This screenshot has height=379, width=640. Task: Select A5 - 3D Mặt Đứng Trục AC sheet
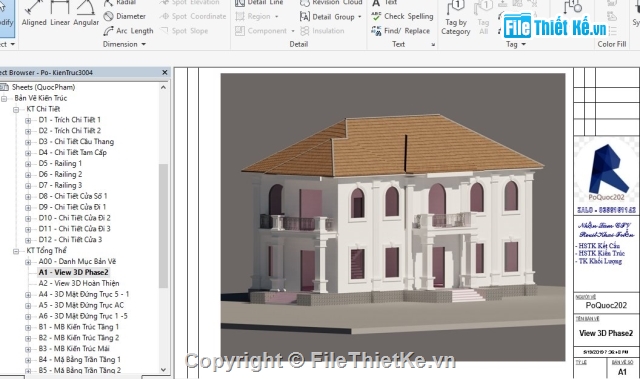(81, 305)
